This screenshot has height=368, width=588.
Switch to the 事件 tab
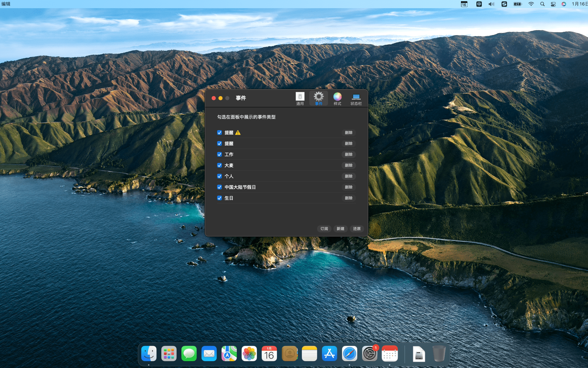[x=318, y=99]
